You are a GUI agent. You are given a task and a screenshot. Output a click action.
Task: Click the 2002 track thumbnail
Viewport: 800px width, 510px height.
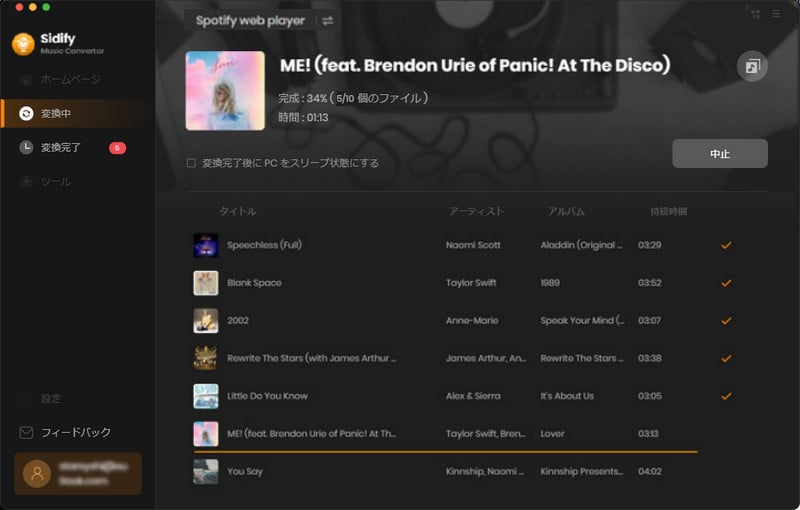(x=206, y=321)
